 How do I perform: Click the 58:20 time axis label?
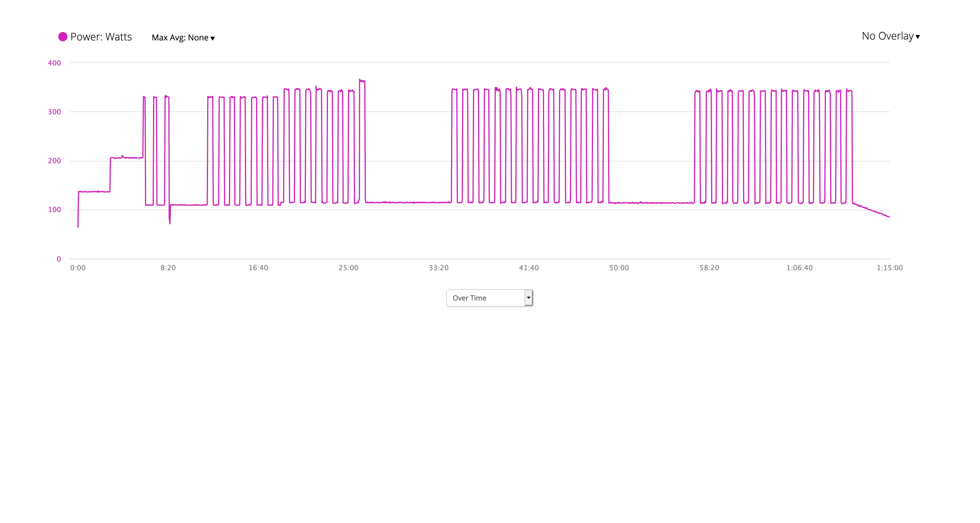coord(709,268)
